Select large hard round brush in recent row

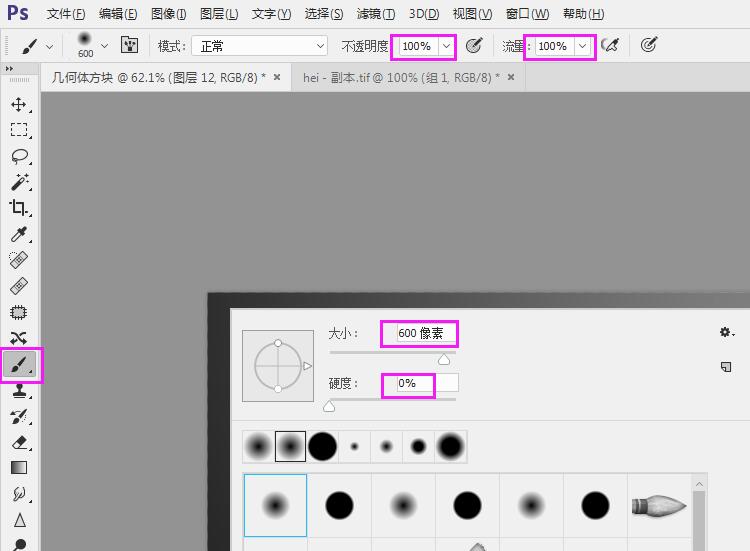tap(322, 447)
